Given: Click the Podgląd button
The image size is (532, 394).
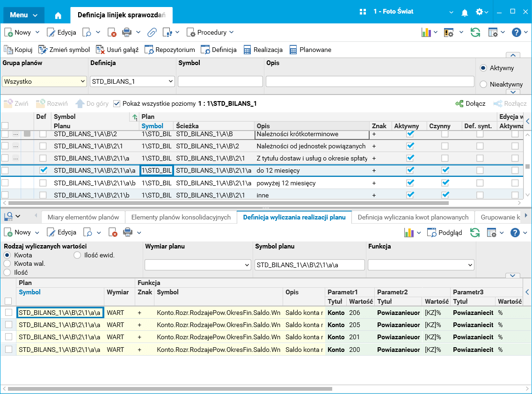Looking at the screenshot, I should coord(445,233).
